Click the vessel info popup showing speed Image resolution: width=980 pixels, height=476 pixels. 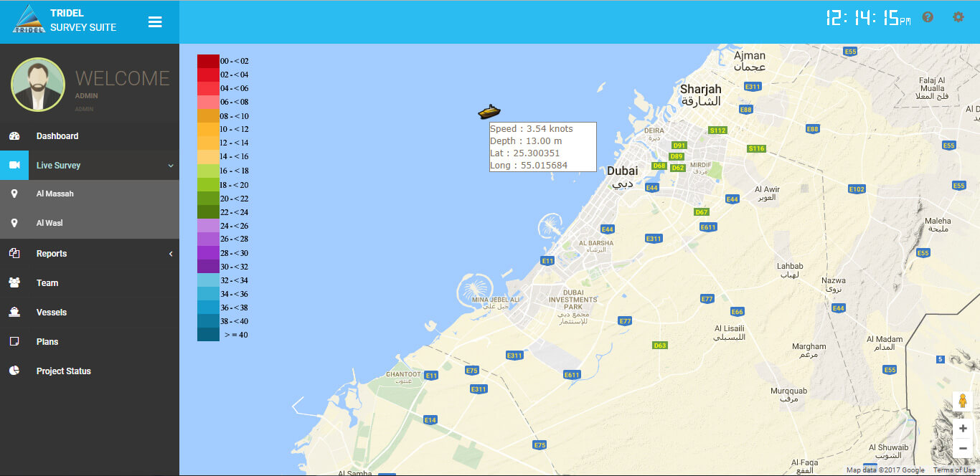543,147
